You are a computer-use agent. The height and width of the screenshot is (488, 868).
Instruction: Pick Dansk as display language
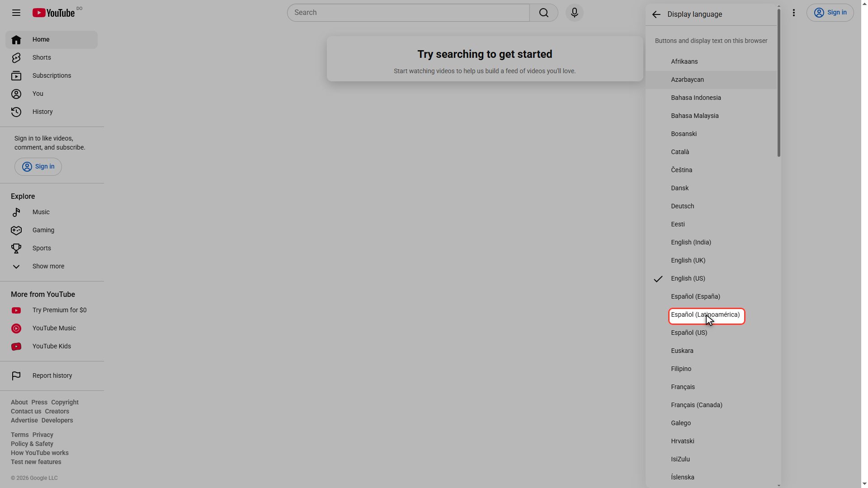pos(711,188)
